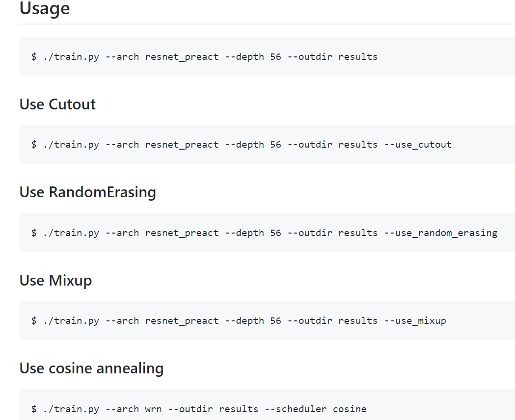Click the Use Cutout heading

click(x=57, y=104)
